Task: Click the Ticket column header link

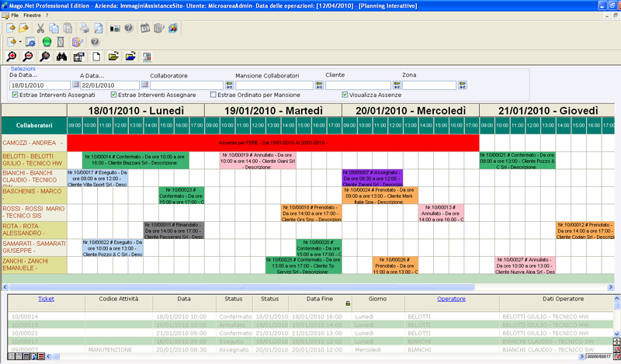Action: [x=46, y=299]
